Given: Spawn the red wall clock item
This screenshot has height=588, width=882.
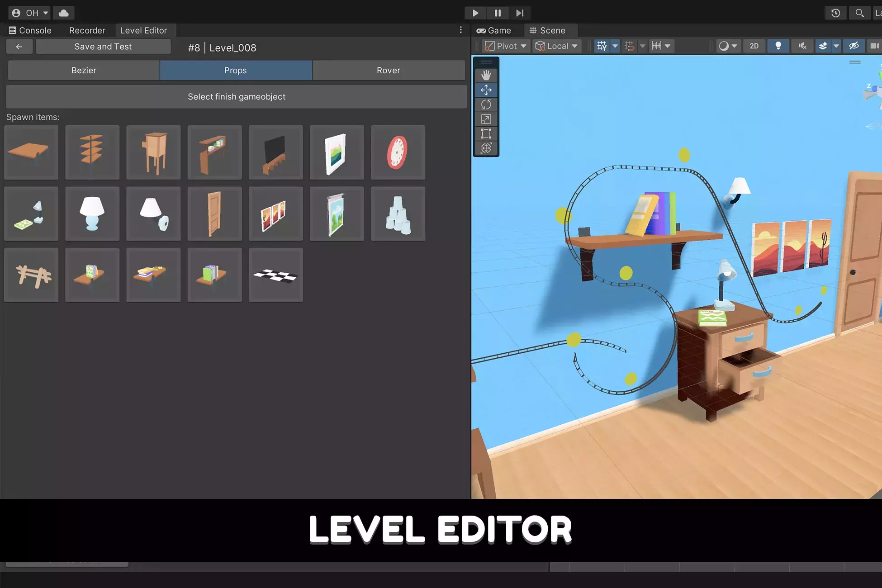Looking at the screenshot, I should [x=398, y=152].
